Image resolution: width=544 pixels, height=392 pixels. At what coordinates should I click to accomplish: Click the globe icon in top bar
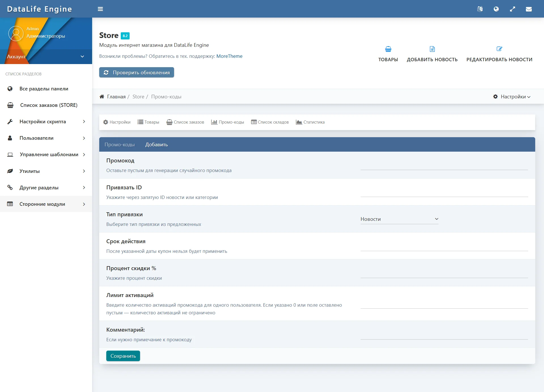(496, 9)
